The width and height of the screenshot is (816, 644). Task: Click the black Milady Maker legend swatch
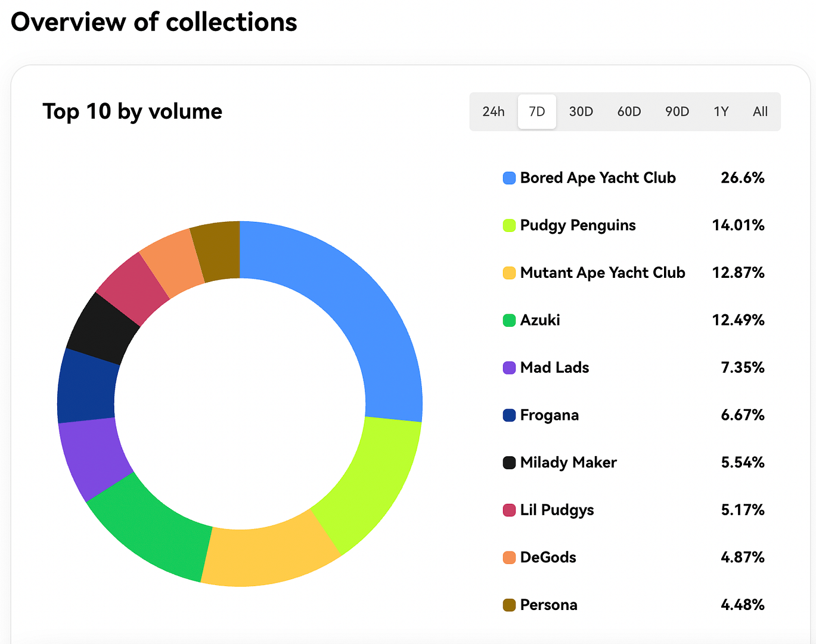(x=509, y=463)
